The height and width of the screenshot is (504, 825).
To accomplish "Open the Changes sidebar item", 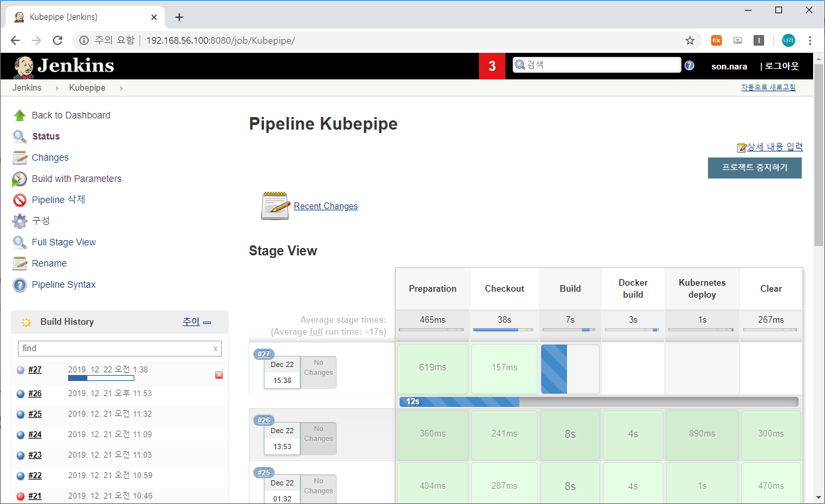I will click(50, 157).
